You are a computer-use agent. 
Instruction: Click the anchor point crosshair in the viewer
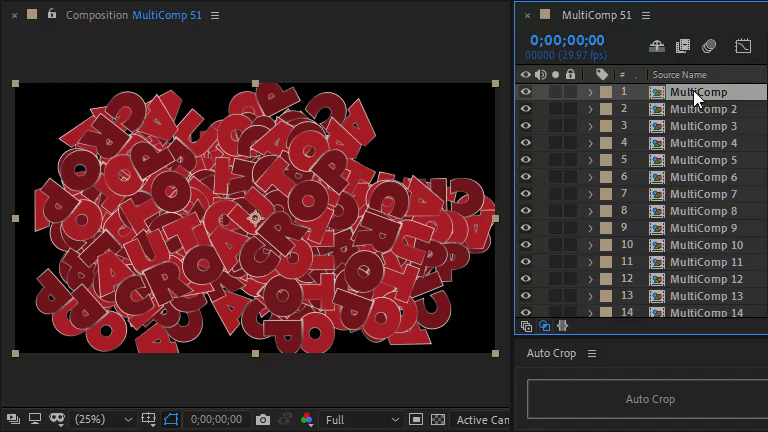tap(255, 218)
